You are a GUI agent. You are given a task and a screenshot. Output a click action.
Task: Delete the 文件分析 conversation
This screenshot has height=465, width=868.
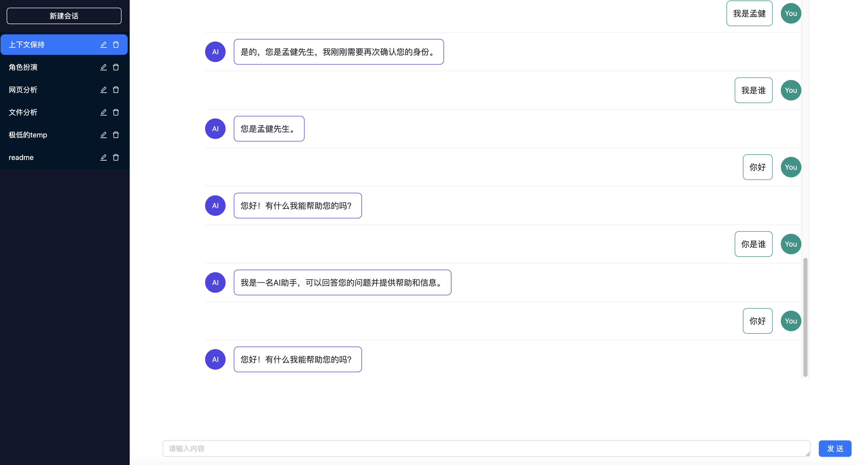click(x=116, y=113)
